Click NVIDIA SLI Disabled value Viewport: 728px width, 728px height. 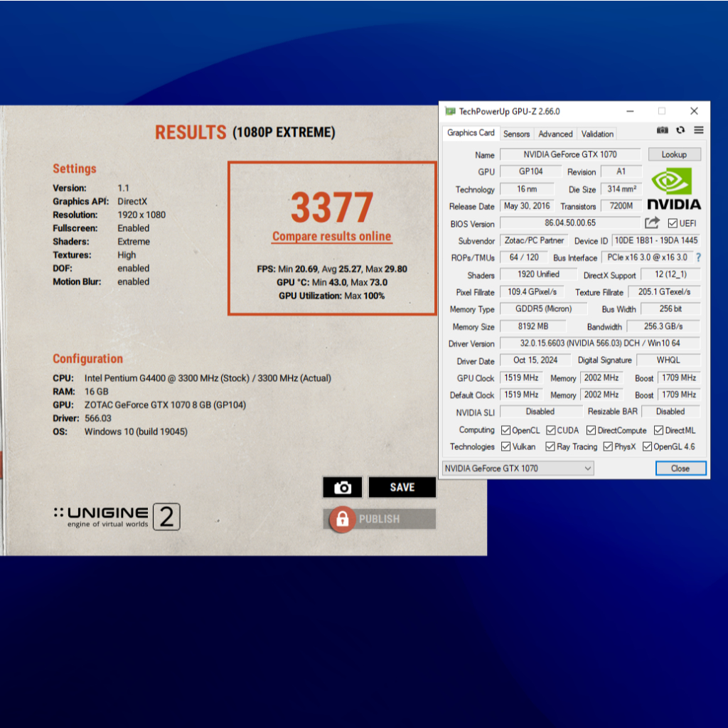(540, 412)
